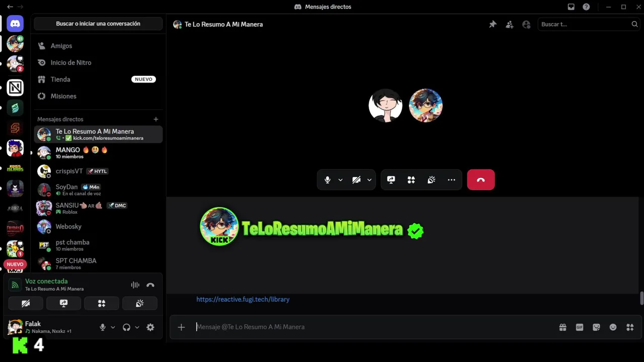Open the Kings Islands server icon
Viewport: 644px width, 362px height.
[x=15, y=168]
